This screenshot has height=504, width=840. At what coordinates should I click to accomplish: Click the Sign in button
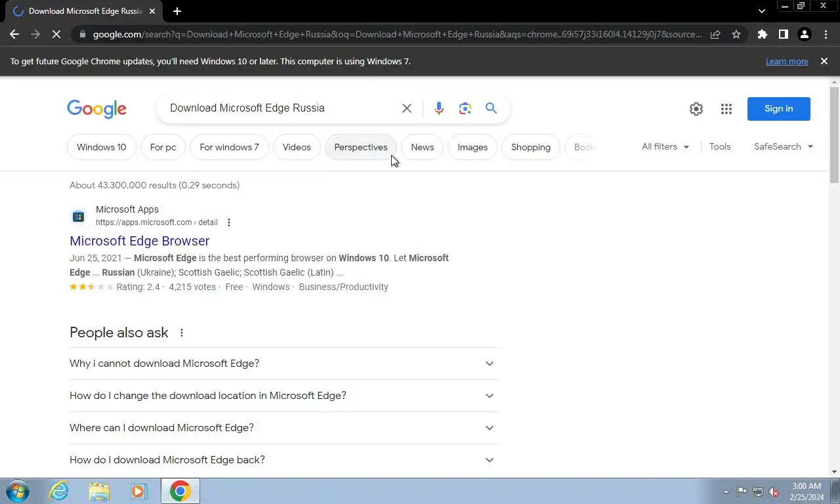(779, 109)
